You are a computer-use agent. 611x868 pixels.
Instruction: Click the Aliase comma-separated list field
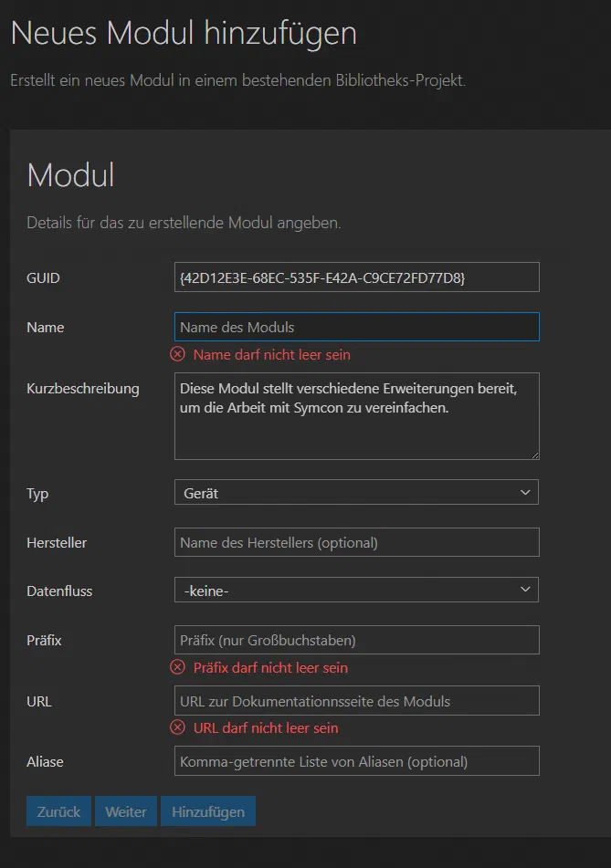tap(357, 761)
